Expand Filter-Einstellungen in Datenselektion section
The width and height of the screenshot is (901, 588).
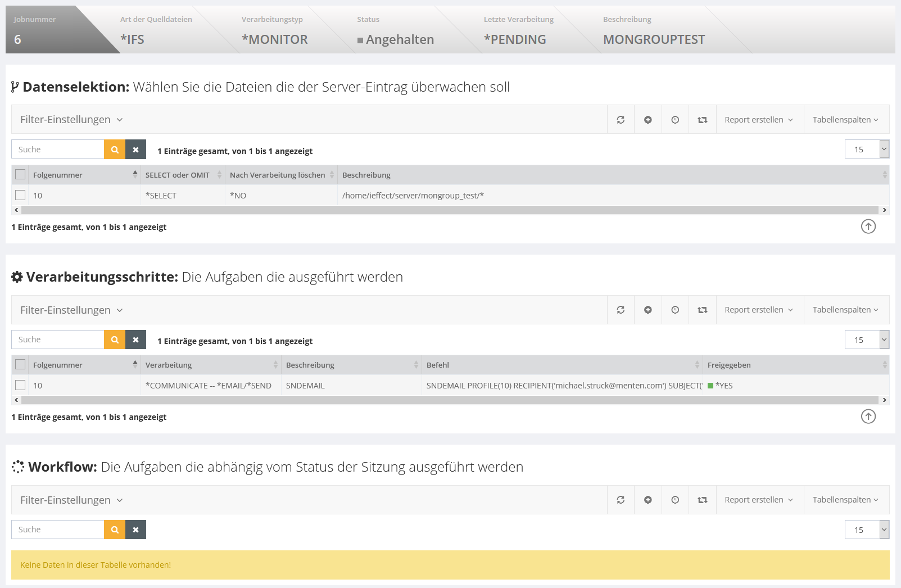(71, 120)
